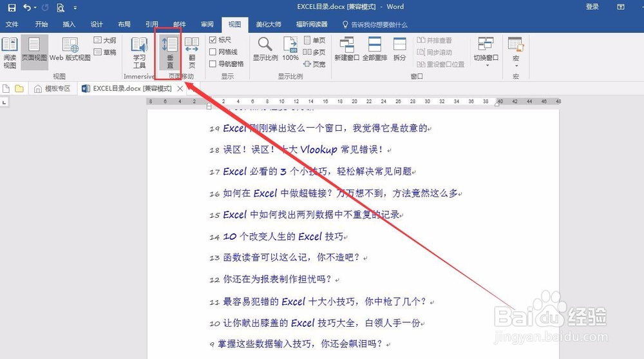Open the 切换窗口 switch windows dropdown
The height and width of the screenshot is (359, 644).
click(x=486, y=52)
